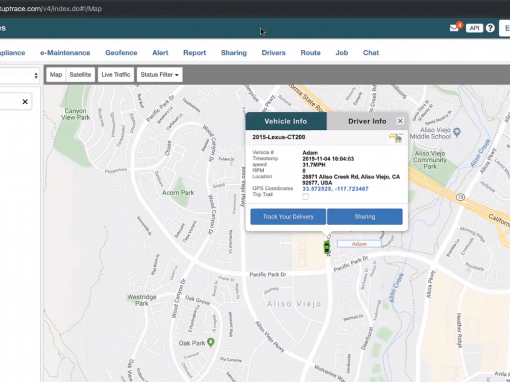Close the vehicle info popup

pos(400,121)
